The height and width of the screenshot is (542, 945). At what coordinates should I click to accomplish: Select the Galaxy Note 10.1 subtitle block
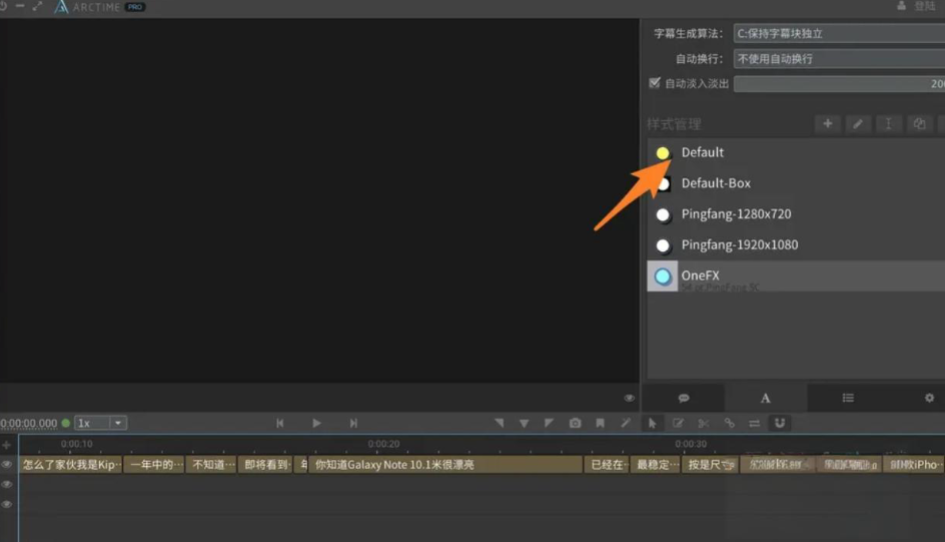(445, 464)
